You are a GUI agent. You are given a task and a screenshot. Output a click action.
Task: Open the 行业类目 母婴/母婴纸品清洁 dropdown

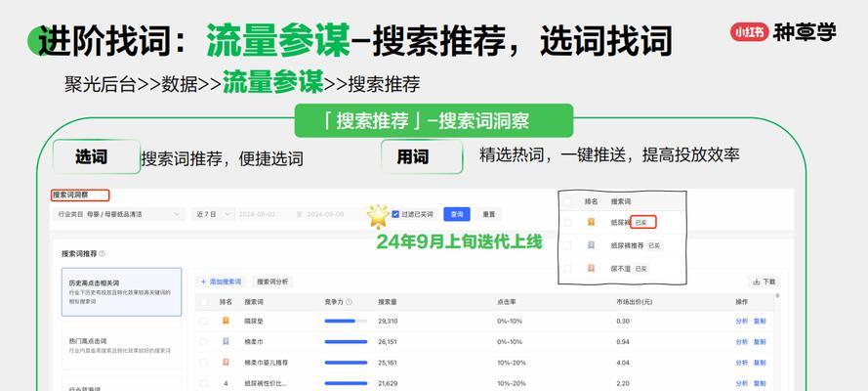(x=119, y=214)
